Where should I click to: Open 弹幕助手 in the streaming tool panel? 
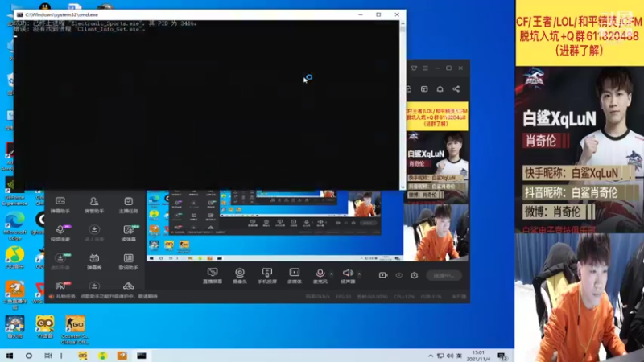pos(60,204)
